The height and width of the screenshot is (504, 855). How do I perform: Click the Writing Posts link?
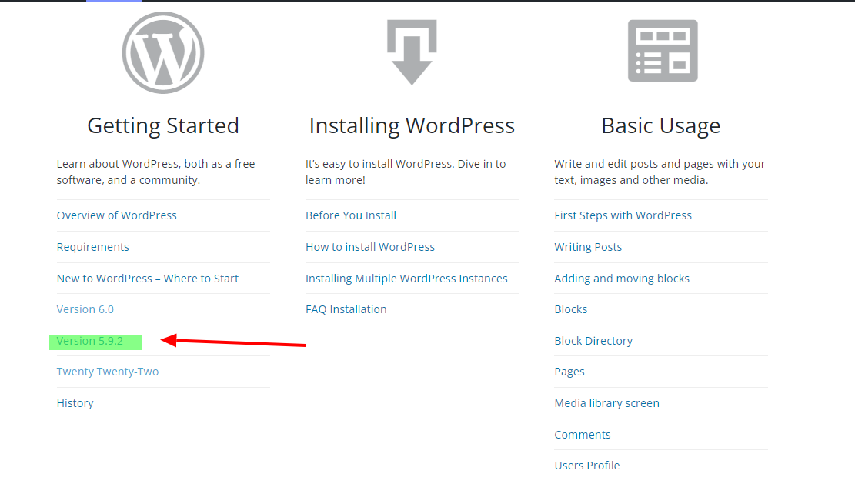pyautogui.click(x=588, y=246)
